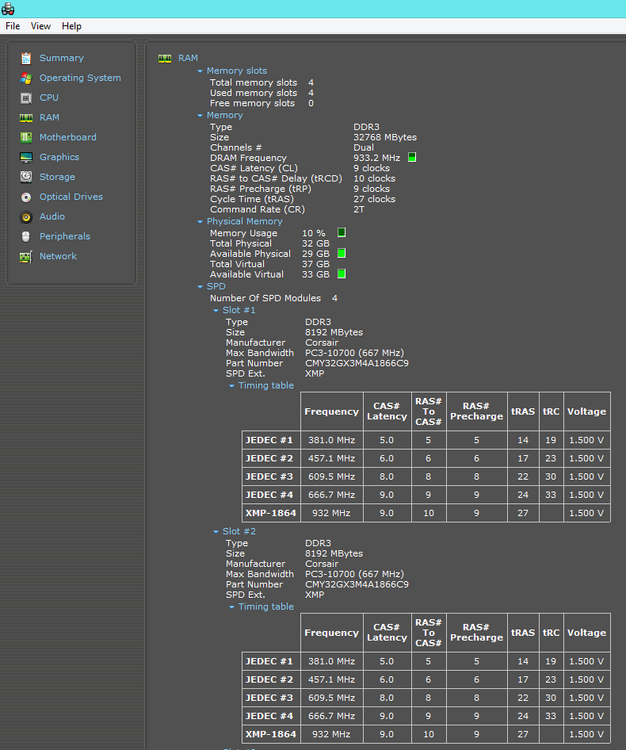Collapse the Slot #1 SPD entry
This screenshot has width=626, height=750.
pos(216,310)
